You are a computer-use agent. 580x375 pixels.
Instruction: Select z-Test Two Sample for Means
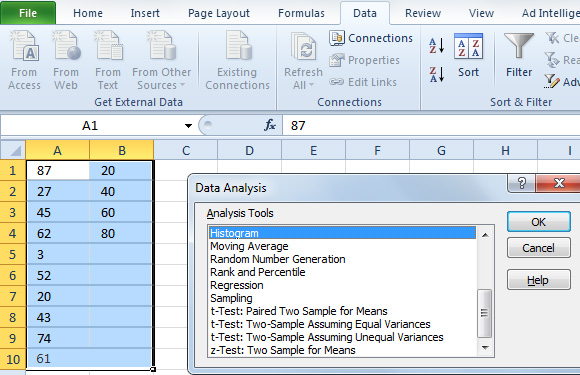(x=342, y=350)
